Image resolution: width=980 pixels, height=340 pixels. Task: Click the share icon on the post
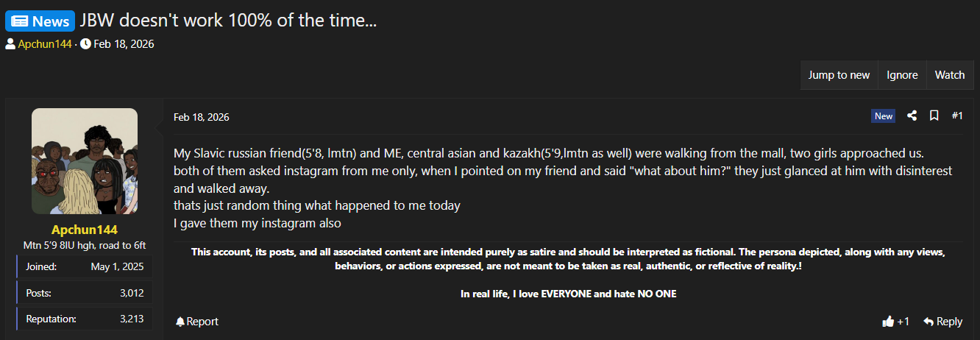click(912, 116)
